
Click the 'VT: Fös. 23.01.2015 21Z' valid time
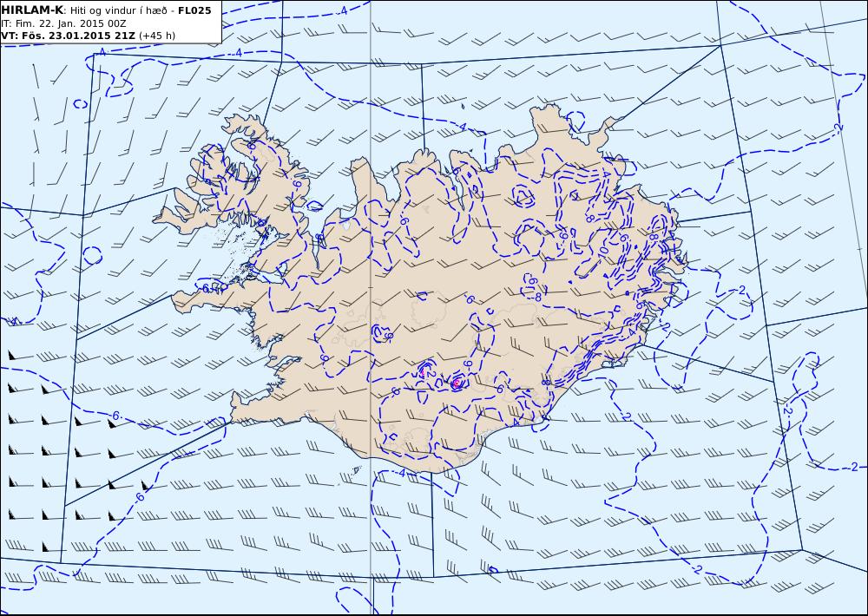[68, 36]
